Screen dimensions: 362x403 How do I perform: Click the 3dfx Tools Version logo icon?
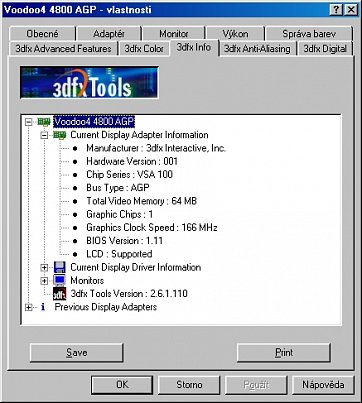(59, 294)
